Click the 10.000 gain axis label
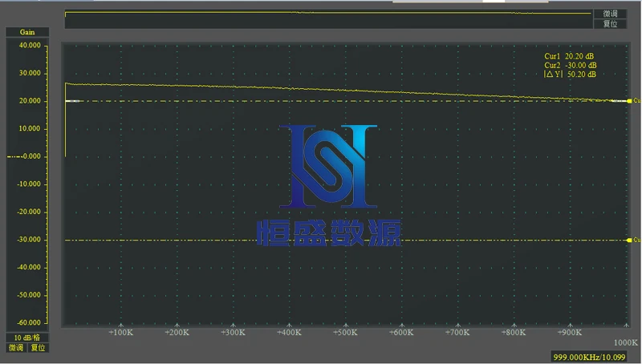This screenshot has width=642, height=364. pos(30,128)
